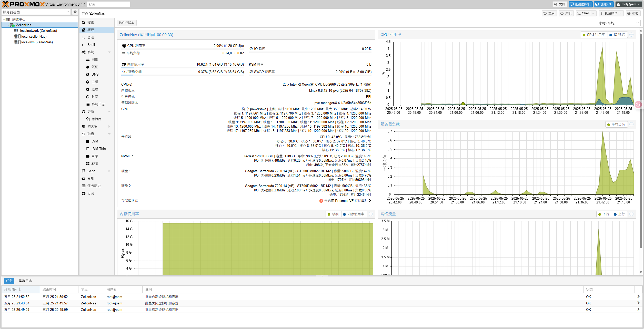Viewport: 644px width, 329px height.
Task: Click the 创建虚拟机 button
Action: 580,4
